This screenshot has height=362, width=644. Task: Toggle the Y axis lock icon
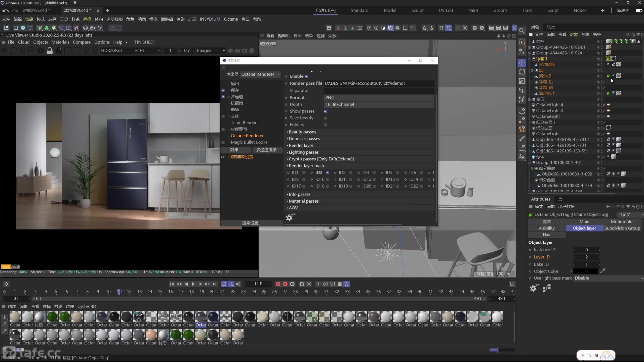[345, 28]
